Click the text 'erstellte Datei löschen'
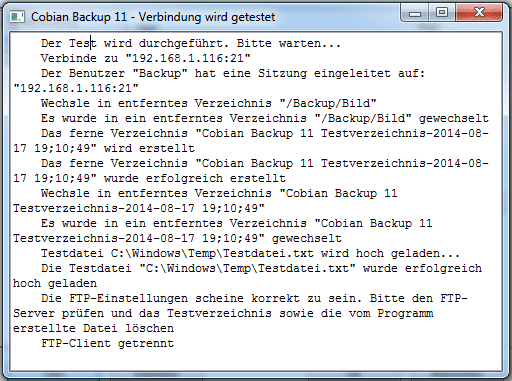Viewport: 512px width, 381px height. pos(93,328)
